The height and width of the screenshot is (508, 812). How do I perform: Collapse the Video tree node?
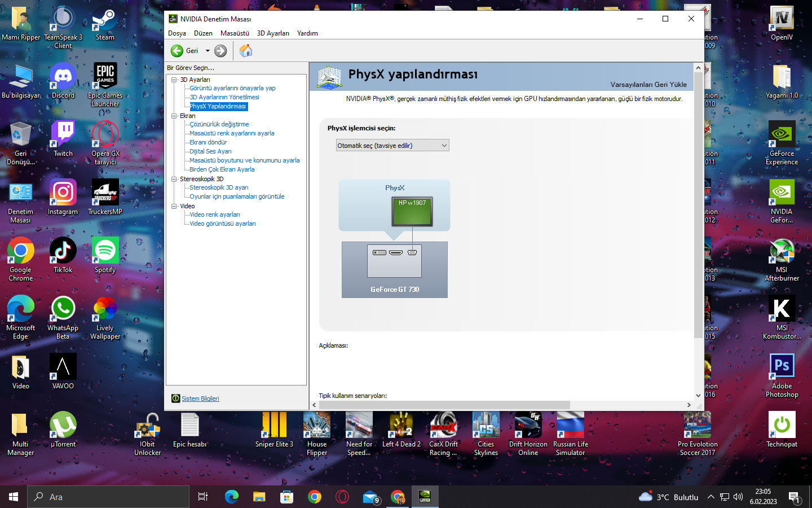[174, 206]
